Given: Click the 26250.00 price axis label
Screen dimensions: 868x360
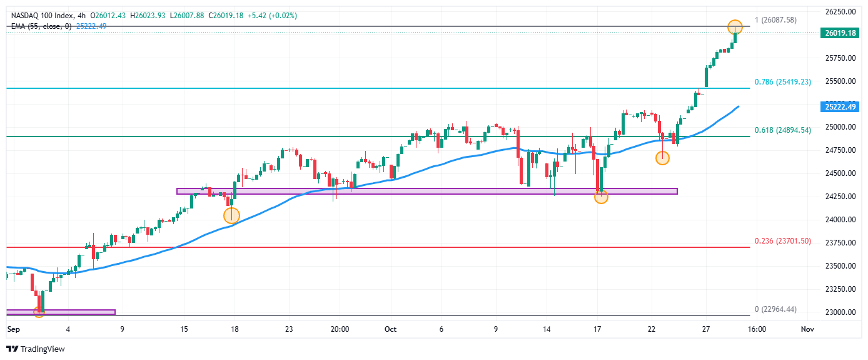Looking at the screenshot, I should (x=840, y=12).
